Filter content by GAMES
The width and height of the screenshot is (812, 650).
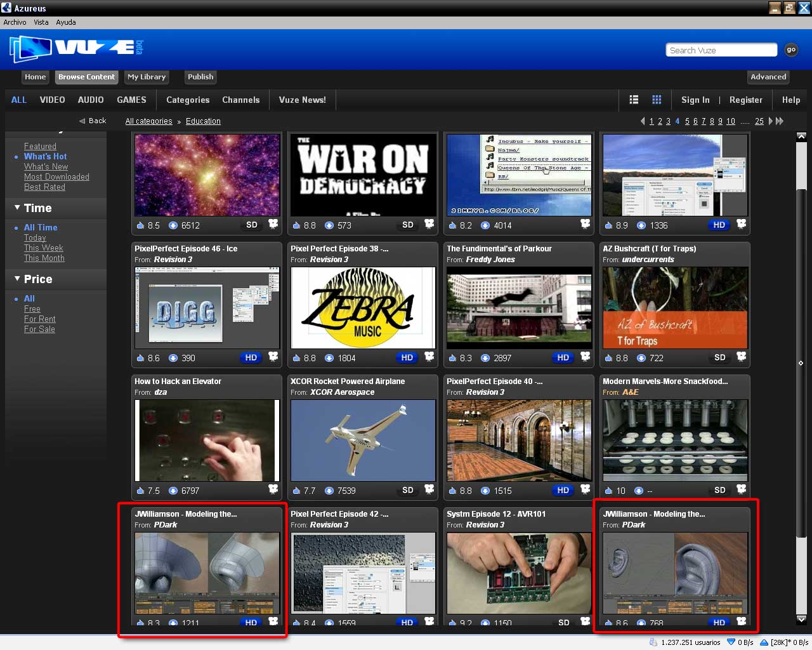click(131, 100)
